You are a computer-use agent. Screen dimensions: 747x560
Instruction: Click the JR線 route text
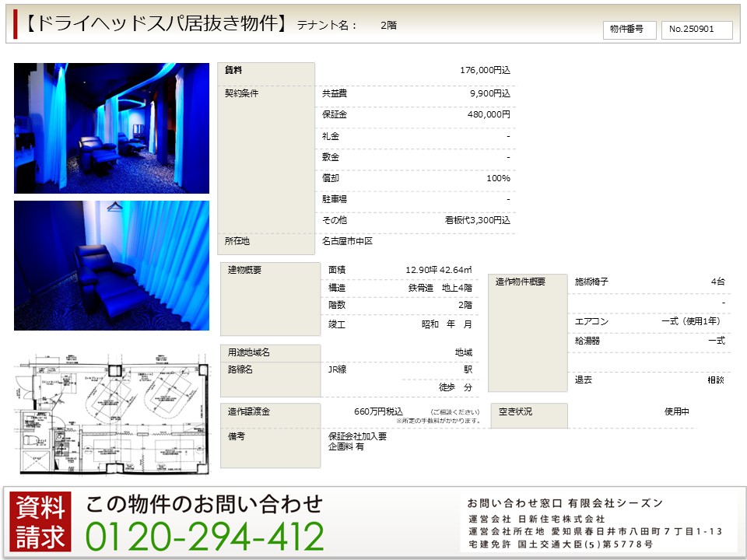point(337,369)
